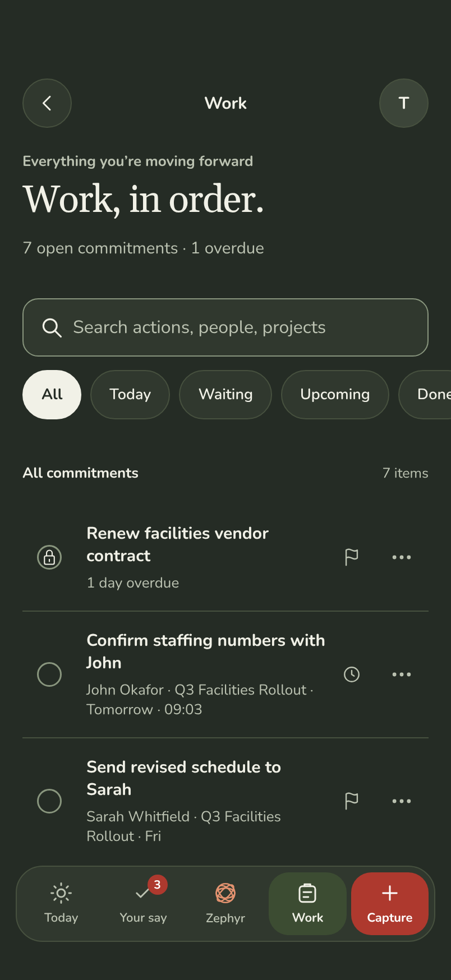451x980 pixels.
Task: Open the T profile avatar
Action: pyautogui.click(x=404, y=103)
